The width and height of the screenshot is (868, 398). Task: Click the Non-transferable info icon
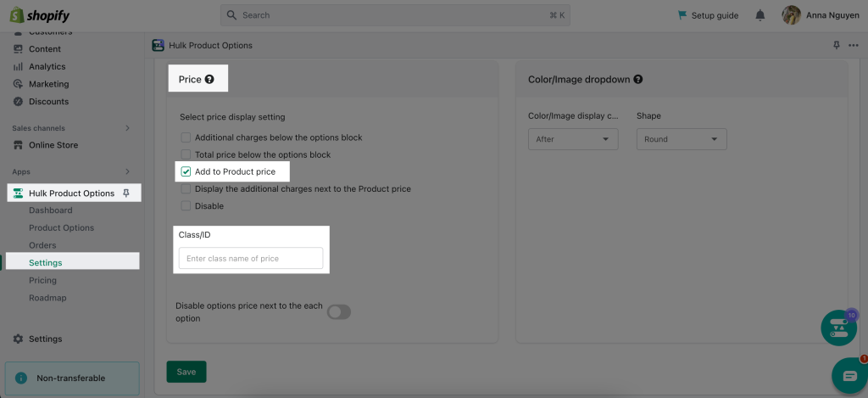21,378
